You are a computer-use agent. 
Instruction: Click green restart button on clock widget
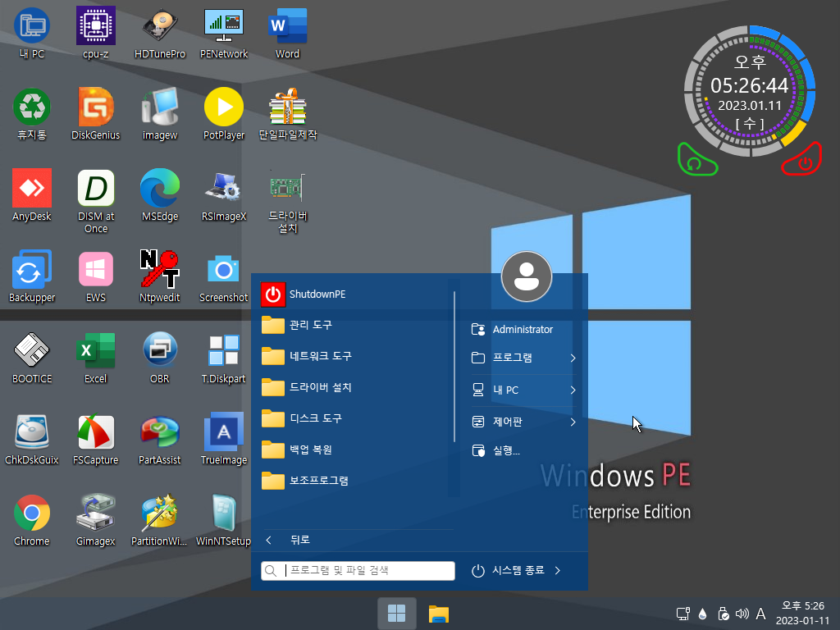(696, 160)
